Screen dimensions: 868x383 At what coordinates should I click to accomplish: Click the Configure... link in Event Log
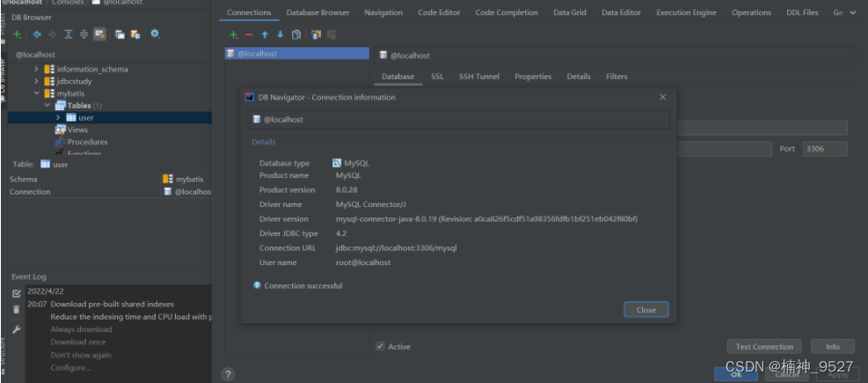71,368
